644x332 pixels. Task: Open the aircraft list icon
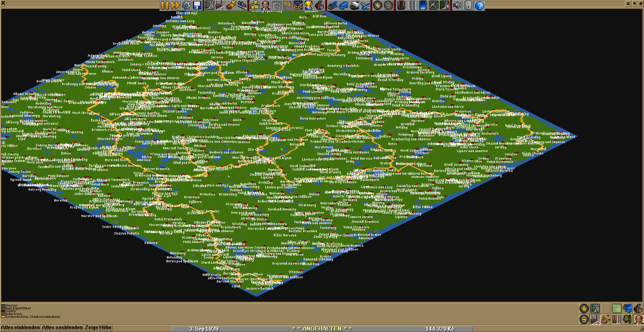(x=364, y=5)
